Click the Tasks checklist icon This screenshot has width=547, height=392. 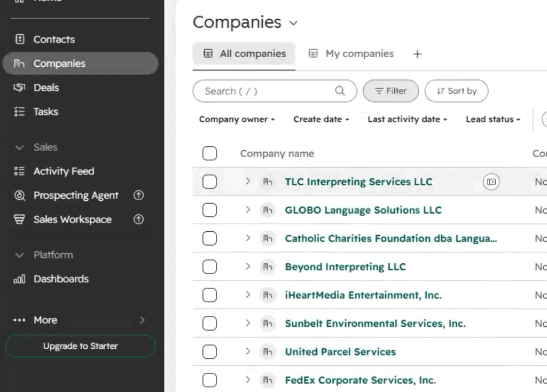[x=20, y=112]
